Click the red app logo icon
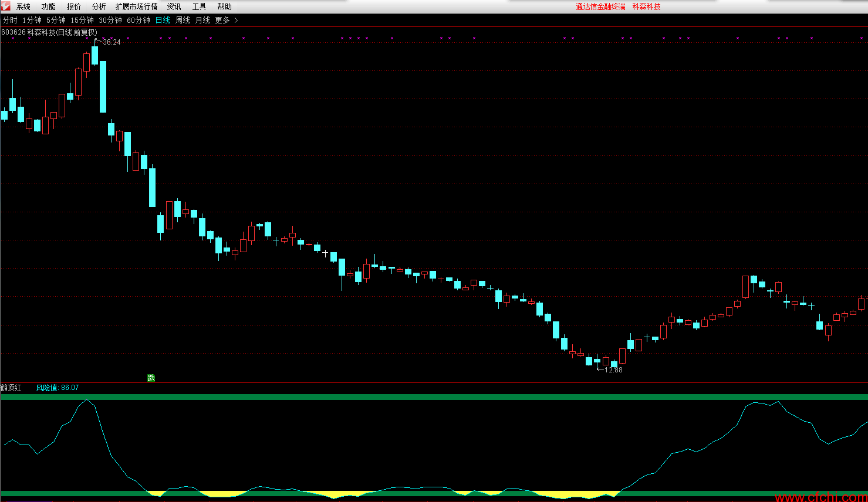The image size is (868, 502). tap(5, 6)
